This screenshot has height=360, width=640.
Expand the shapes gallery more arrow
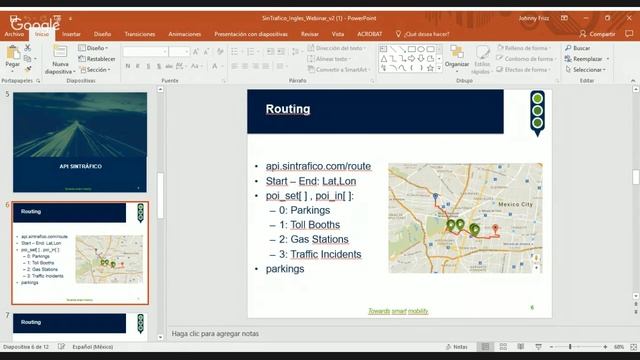[x=439, y=69]
